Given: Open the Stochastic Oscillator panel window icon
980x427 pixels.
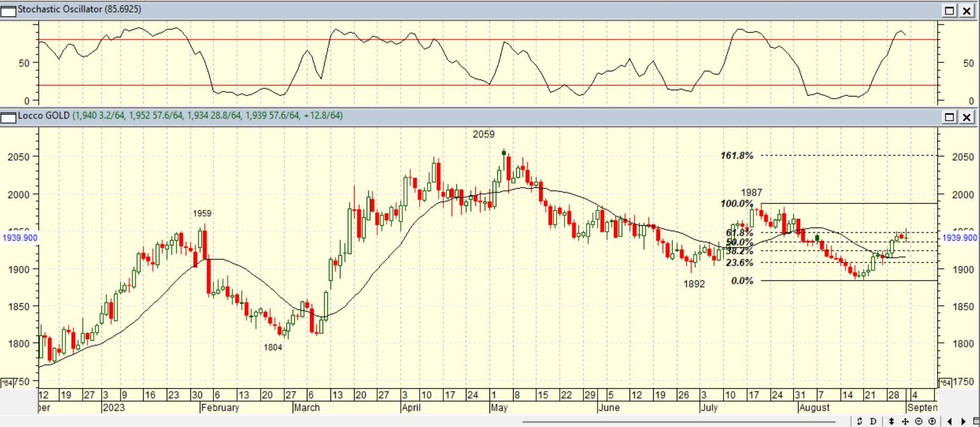Looking at the screenshot, I should tap(8, 11).
